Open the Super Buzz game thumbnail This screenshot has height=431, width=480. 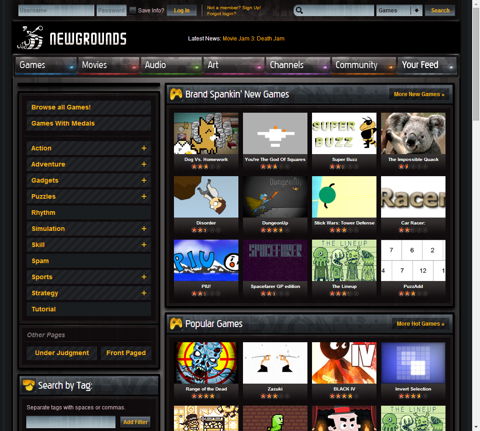pyautogui.click(x=344, y=133)
